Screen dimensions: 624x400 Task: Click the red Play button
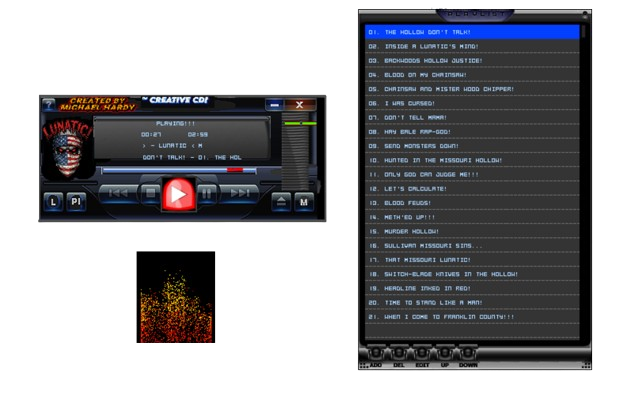point(177,194)
